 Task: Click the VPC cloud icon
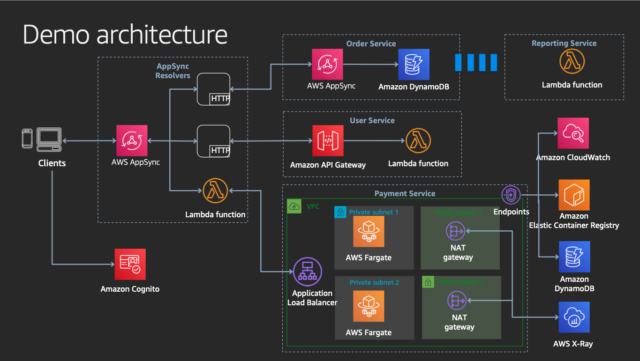(294, 206)
